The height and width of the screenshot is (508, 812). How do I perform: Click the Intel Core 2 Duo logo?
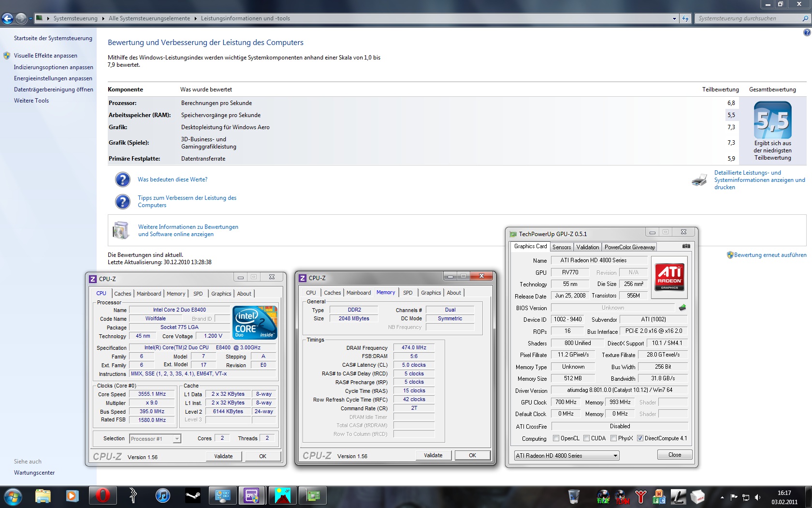[255, 322]
